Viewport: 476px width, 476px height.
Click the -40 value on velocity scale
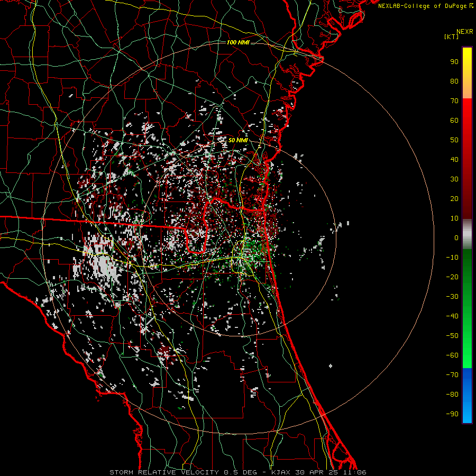click(452, 316)
